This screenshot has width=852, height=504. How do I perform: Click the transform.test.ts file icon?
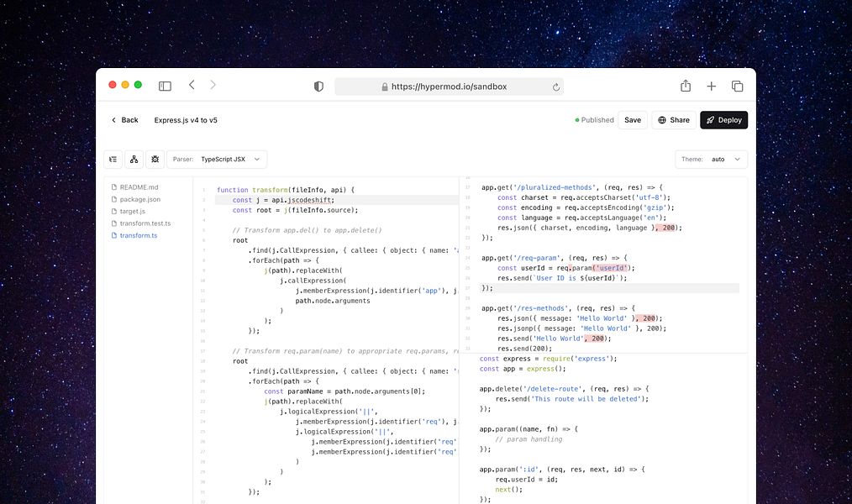click(x=114, y=223)
